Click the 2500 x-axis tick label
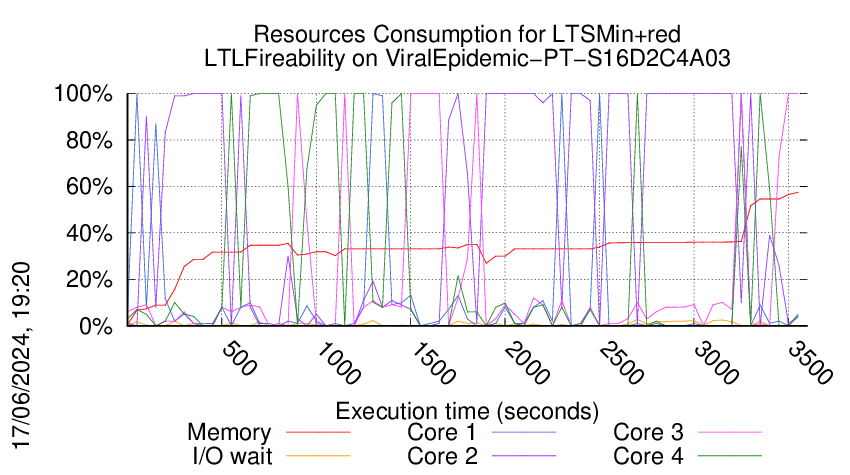 (621, 363)
